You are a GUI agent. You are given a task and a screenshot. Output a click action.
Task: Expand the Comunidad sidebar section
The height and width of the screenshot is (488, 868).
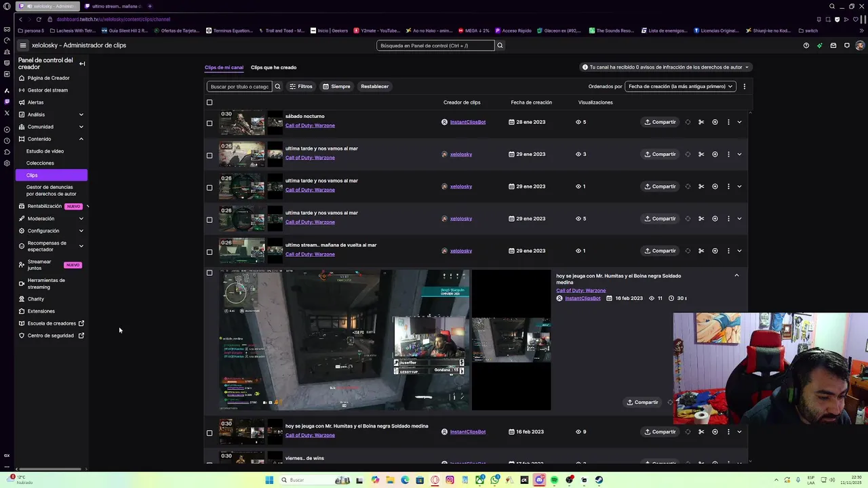81,127
